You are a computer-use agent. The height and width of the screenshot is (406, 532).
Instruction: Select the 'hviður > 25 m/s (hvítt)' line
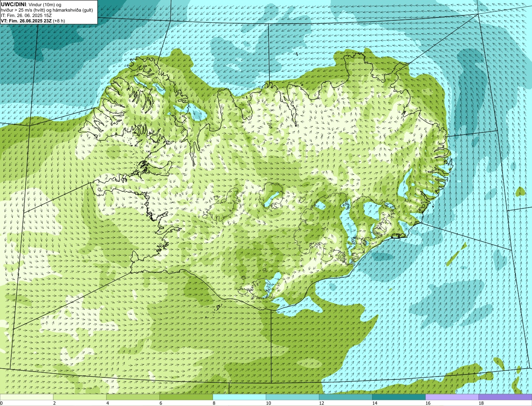coord(47,10)
